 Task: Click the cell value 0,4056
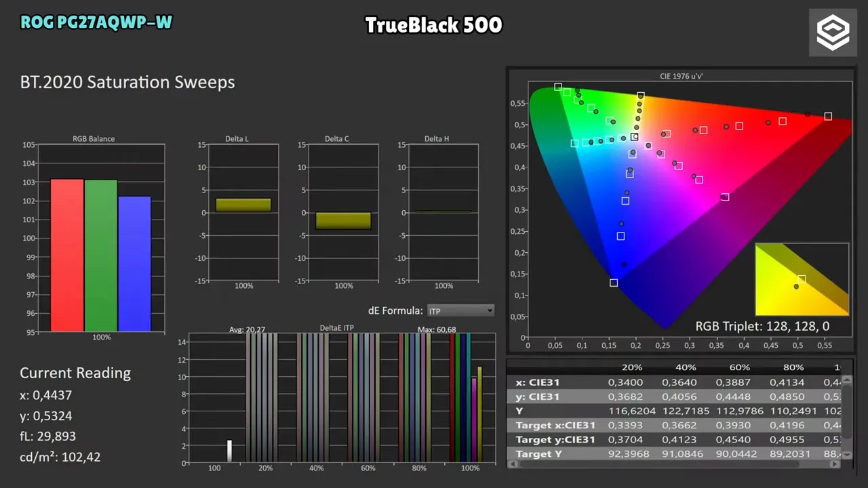click(x=678, y=396)
